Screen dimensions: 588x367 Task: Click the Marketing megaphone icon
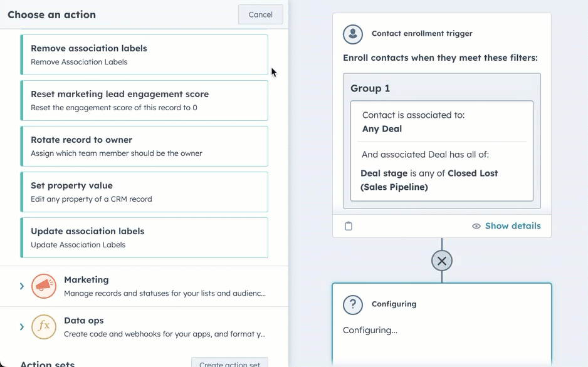[x=44, y=286]
